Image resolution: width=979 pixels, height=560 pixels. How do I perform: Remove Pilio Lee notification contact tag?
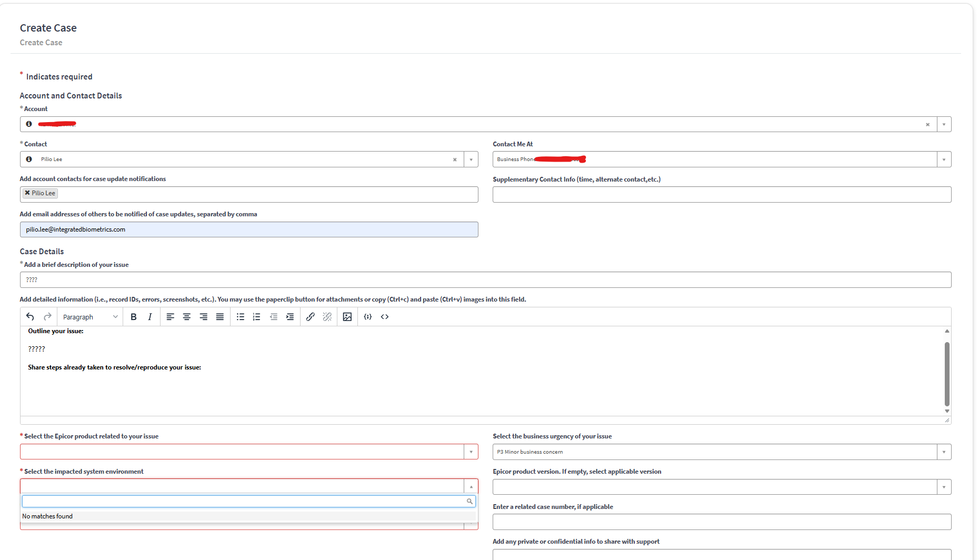pyautogui.click(x=27, y=193)
